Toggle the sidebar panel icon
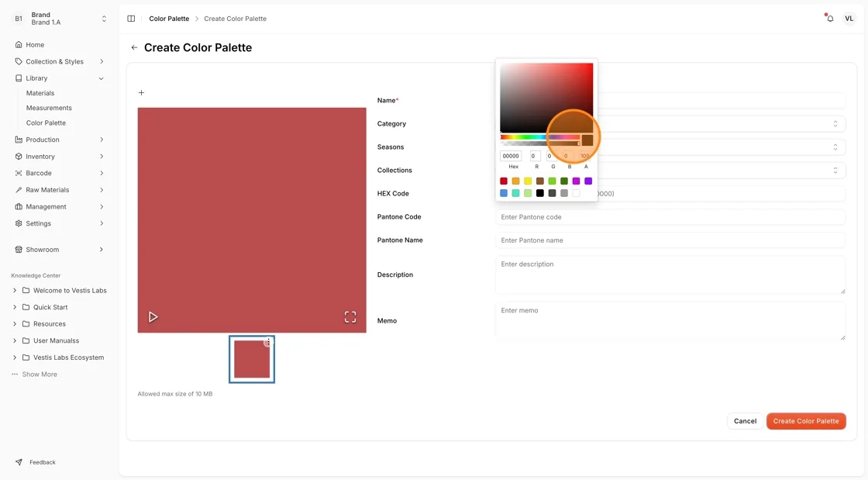This screenshot has width=868, height=480. (x=131, y=19)
